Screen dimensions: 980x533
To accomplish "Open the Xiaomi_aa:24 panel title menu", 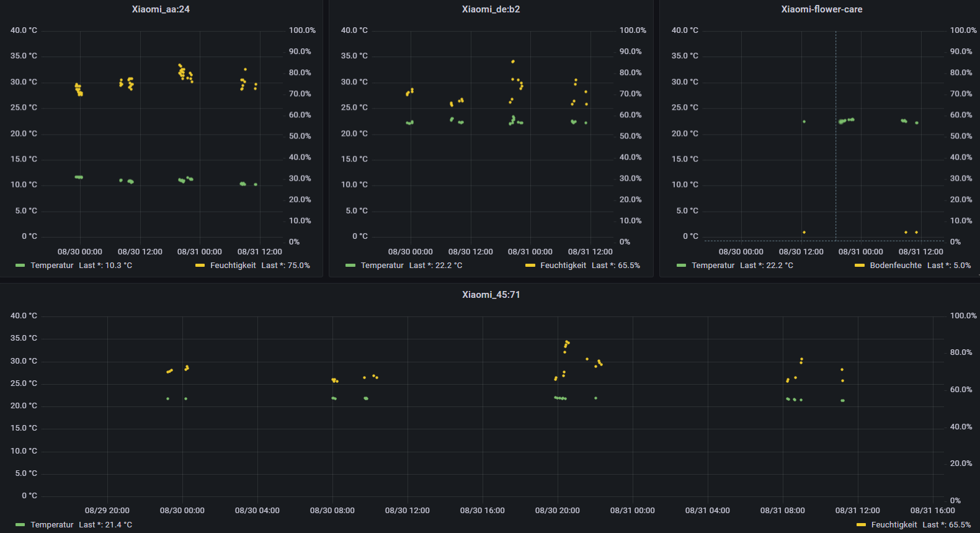I will [161, 9].
